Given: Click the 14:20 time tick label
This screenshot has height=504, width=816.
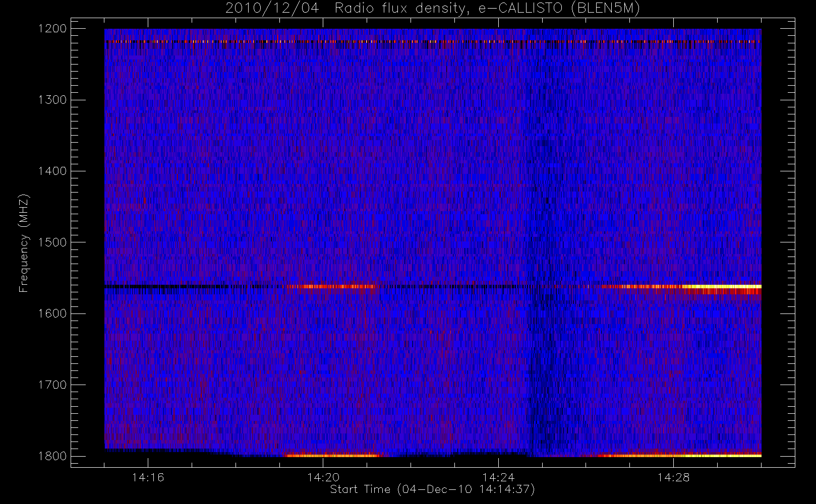Looking at the screenshot, I should (323, 477).
